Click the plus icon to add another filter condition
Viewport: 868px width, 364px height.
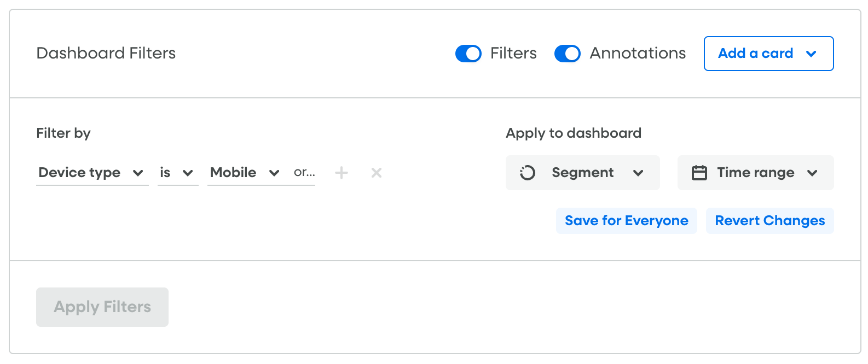pyautogui.click(x=341, y=173)
